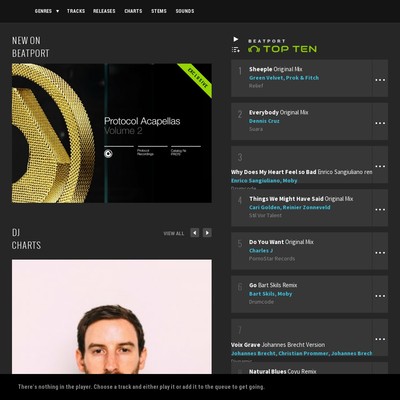Open the Stems menu item

(x=159, y=11)
